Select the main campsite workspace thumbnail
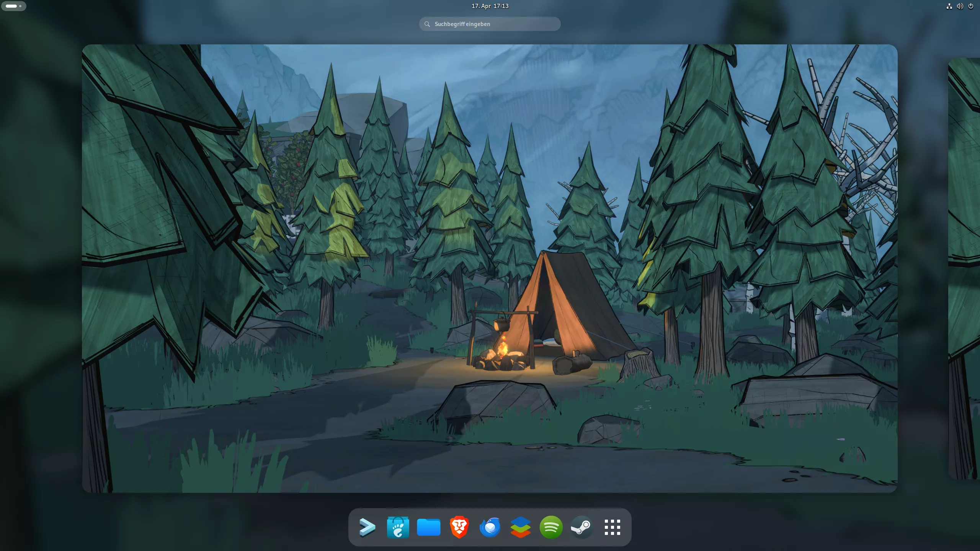 pos(490,268)
